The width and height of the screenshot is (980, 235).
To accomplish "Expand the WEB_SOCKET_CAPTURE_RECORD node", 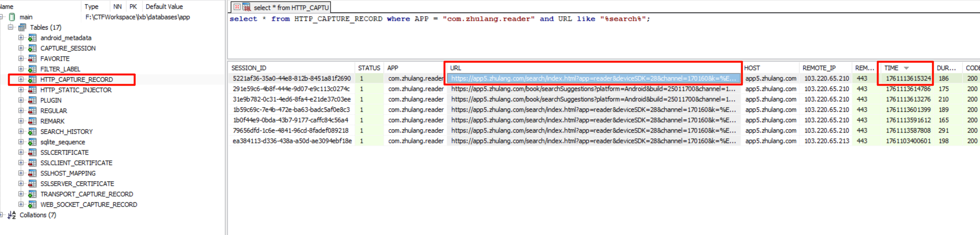I will click(x=21, y=205).
